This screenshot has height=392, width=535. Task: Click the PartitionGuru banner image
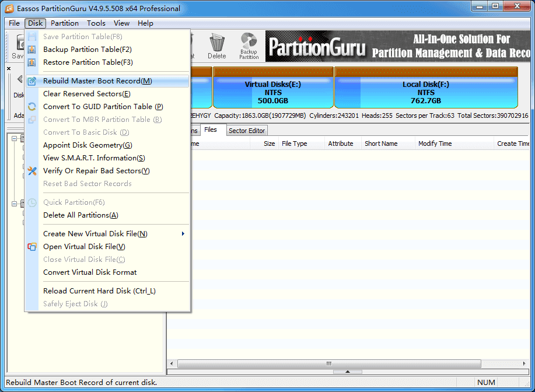pos(398,47)
